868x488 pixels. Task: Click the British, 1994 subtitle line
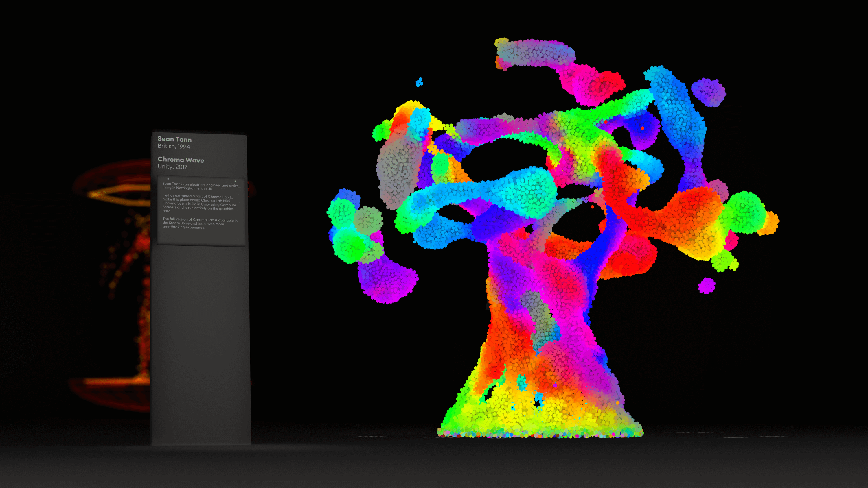(x=174, y=146)
